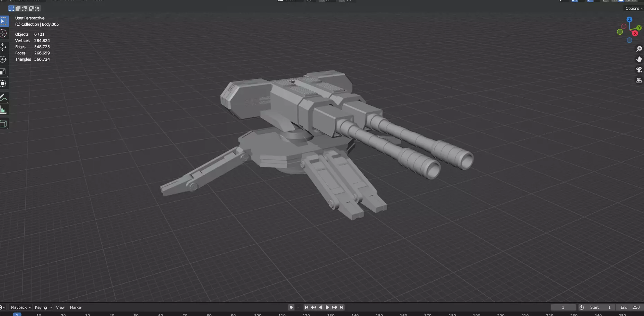This screenshot has height=316, width=644.
Task: Jump to the previous keyframe
Action: point(313,307)
